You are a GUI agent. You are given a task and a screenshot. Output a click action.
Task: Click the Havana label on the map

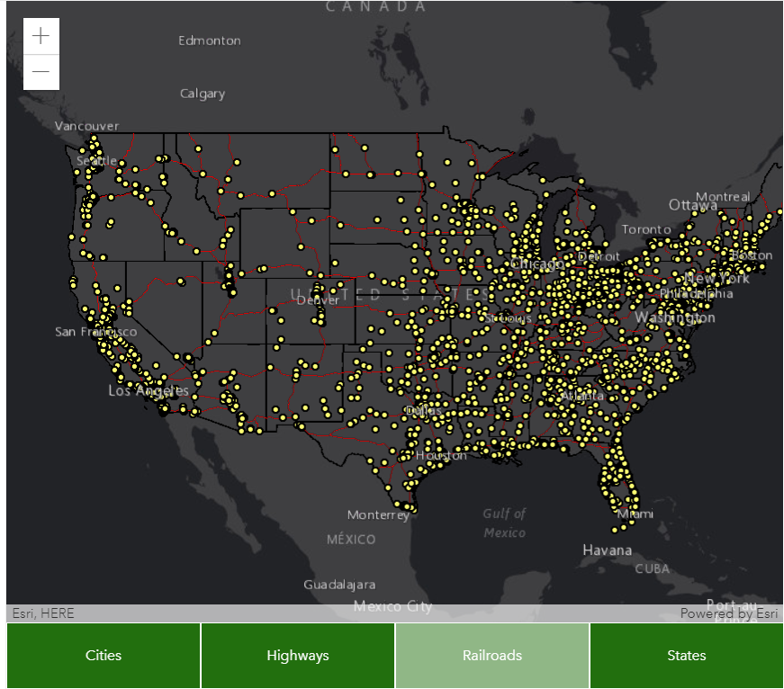pos(608,550)
